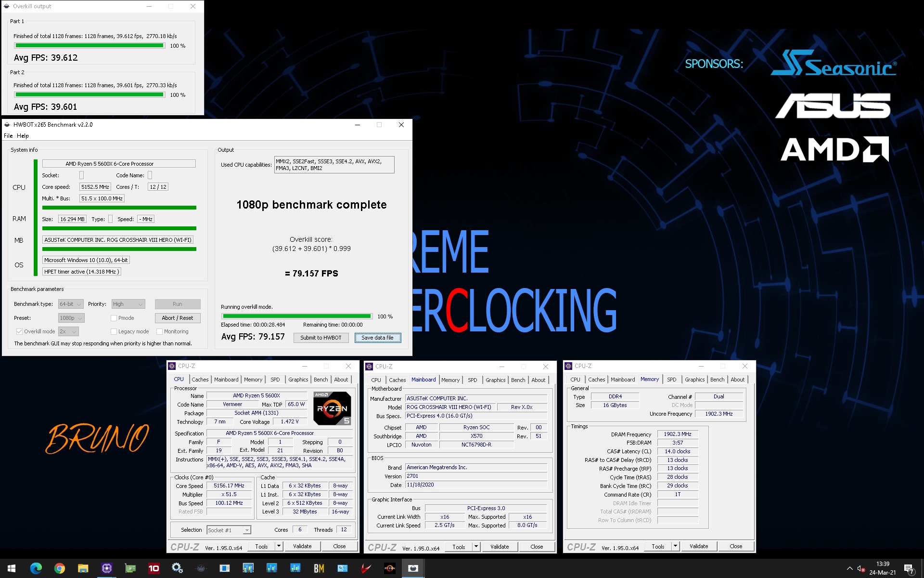
Task: Click Validate in the CPU-Z CPU window
Action: [x=302, y=546]
